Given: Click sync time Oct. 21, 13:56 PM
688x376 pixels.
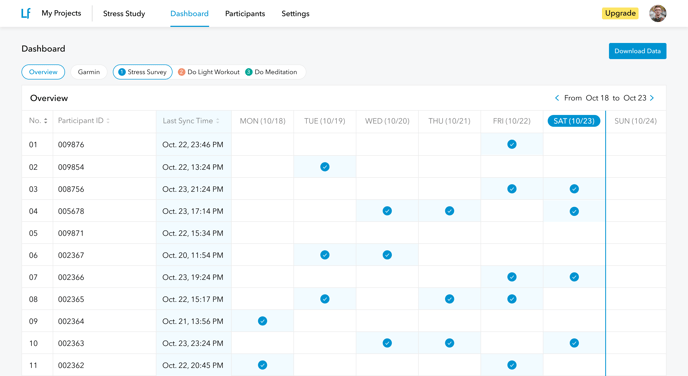Looking at the screenshot, I should pos(193,321).
